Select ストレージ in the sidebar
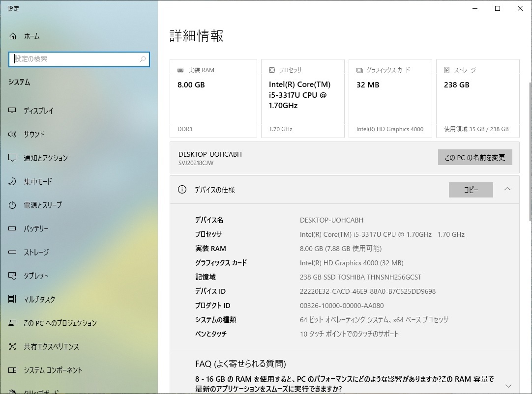Image resolution: width=532 pixels, height=394 pixels. click(79, 252)
